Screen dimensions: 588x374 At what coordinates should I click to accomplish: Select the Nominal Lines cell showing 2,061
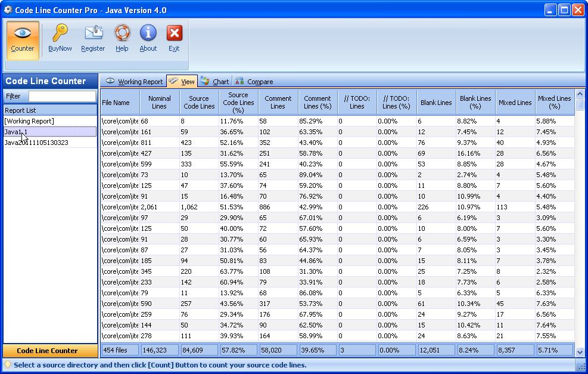pos(160,207)
